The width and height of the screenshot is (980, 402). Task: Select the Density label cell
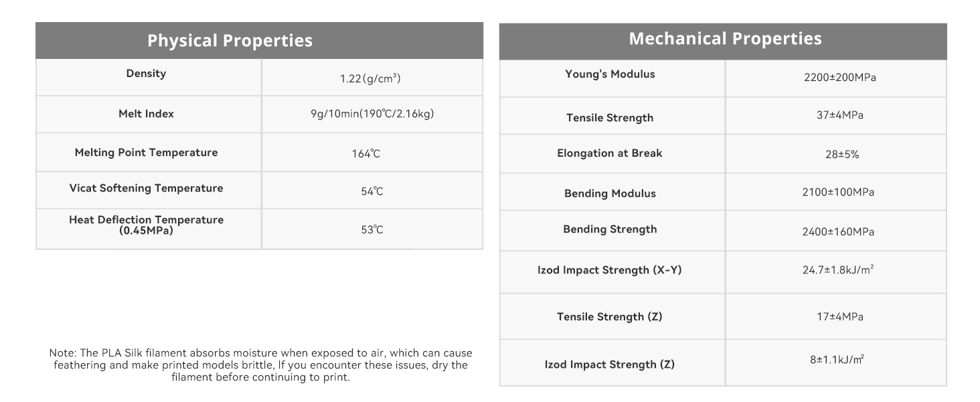pyautogui.click(x=146, y=74)
